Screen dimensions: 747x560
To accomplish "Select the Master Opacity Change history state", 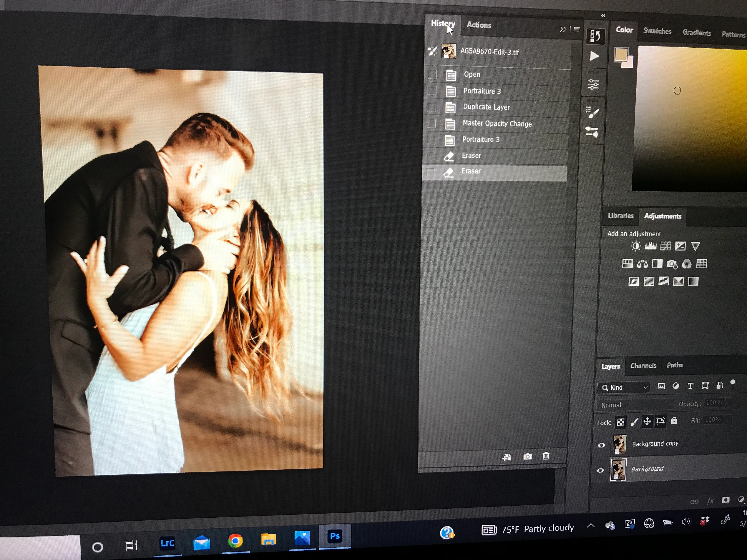I will (497, 124).
